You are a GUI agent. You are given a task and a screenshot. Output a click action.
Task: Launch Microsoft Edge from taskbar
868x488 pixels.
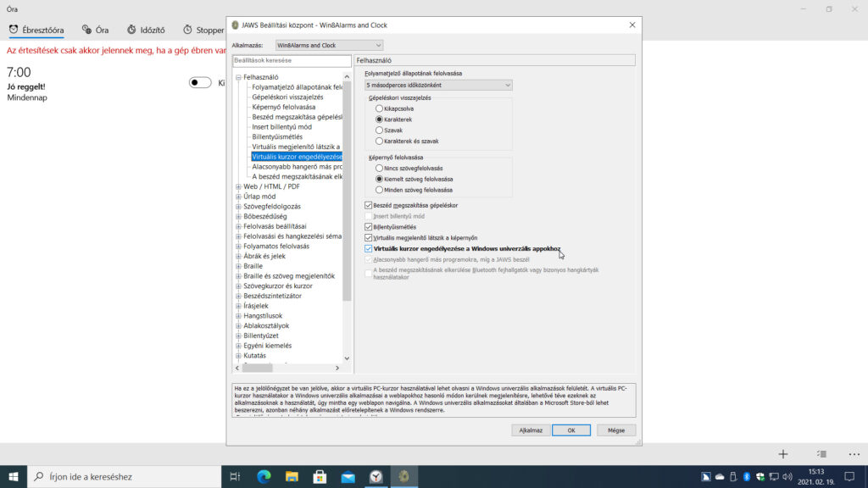tap(264, 476)
